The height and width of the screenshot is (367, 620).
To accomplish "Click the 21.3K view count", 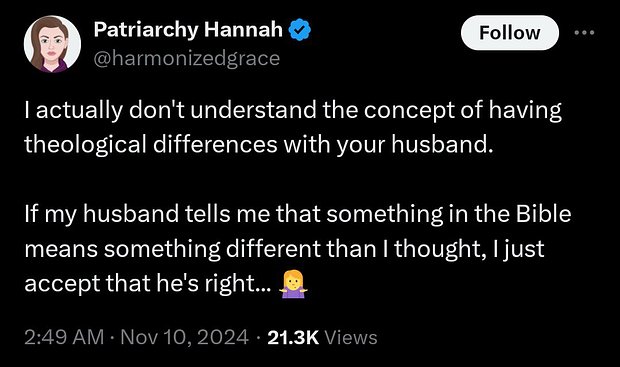I will pyautogui.click(x=293, y=337).
